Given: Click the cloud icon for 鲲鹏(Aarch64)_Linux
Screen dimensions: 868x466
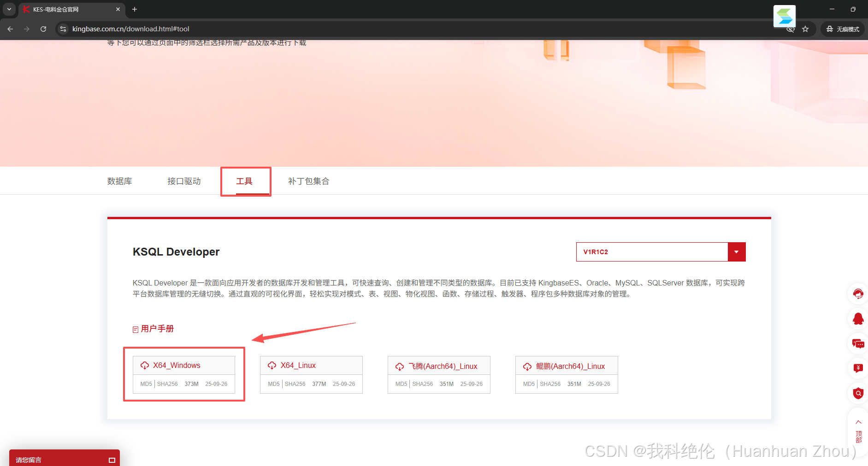Looking at the screenshot, I should tap(527, 367).
